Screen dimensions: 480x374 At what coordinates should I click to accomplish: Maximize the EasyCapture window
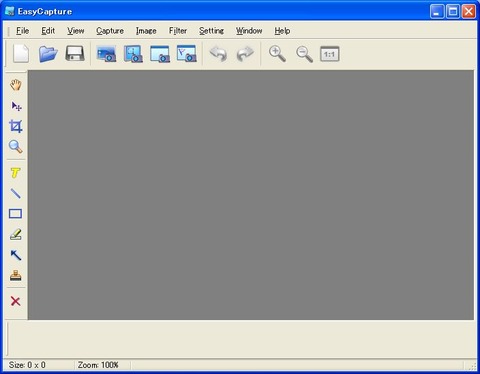(x=453, y=12)
